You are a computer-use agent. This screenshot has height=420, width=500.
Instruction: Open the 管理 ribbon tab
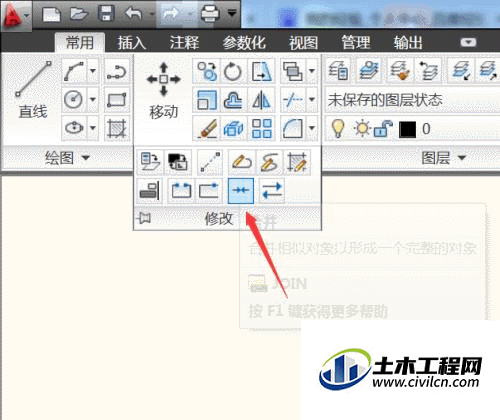pos(356,43)
